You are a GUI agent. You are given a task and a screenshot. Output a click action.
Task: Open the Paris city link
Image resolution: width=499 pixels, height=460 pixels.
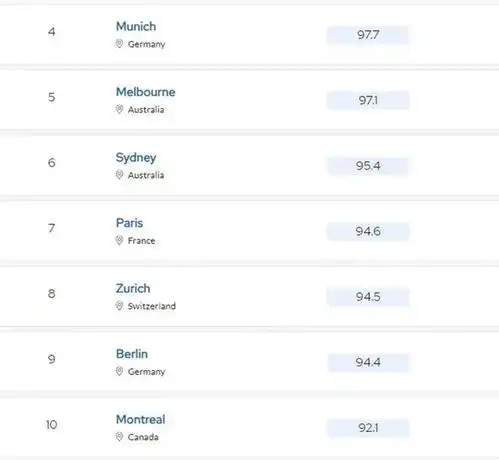click(129, 223)
